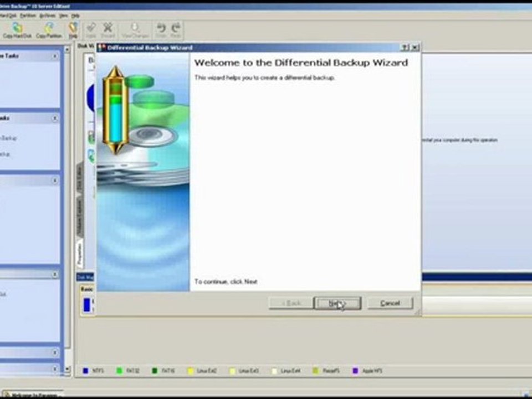Click the Apple HFS legend swatch
532x399 pixels.
point(355,371)
